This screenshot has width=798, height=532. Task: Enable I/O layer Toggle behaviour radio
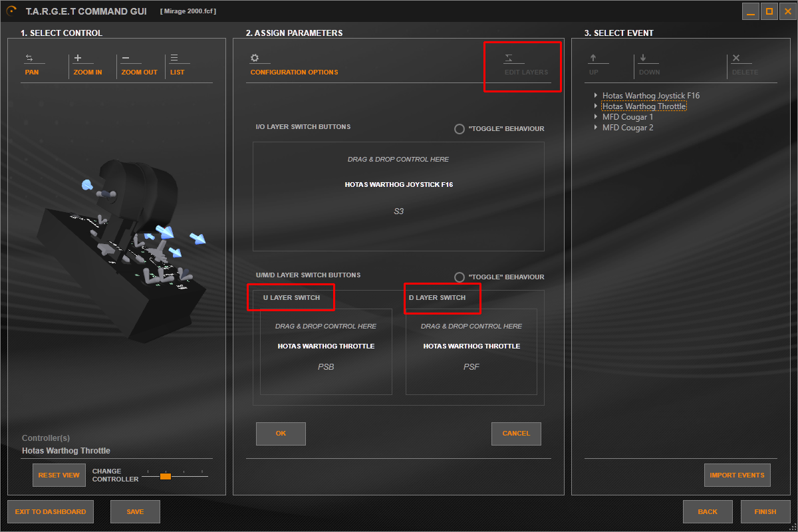(x=459, y=129)
